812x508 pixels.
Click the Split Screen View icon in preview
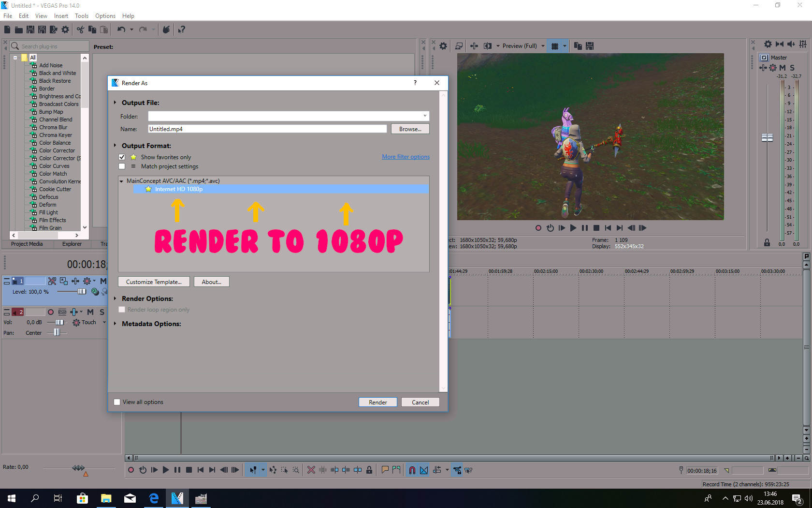pyautogui.click(x=488, y=46)
